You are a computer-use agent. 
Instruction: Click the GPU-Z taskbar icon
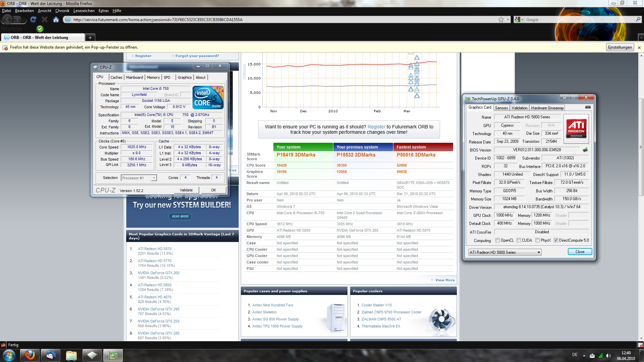(x=113, y=355)
